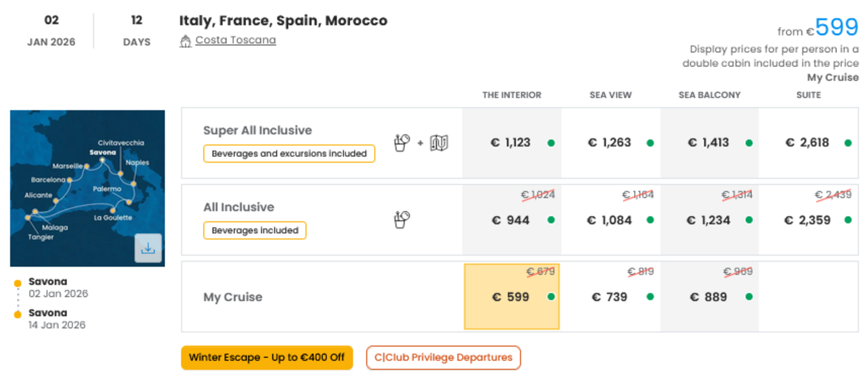Viewport: 868px width, 384px height.
Task: Click the ship icon beside Costa Toscana
Action: tap(186, 41)
